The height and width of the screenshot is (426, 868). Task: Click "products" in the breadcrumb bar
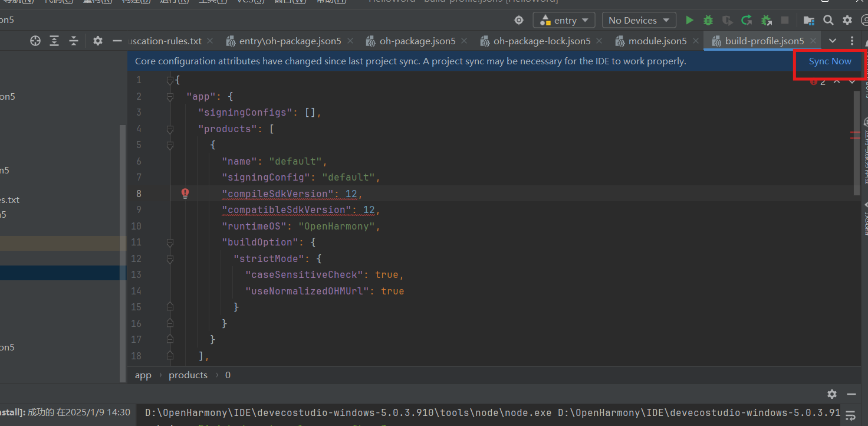pyautogui.click(x=188, y=375)
